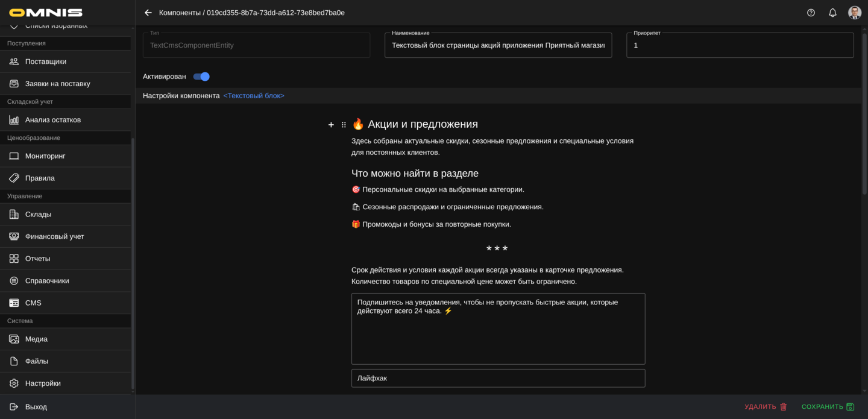Screen dimensions: 868x419
Task: Open help with the question mark icon
Action: click(811, 12)
